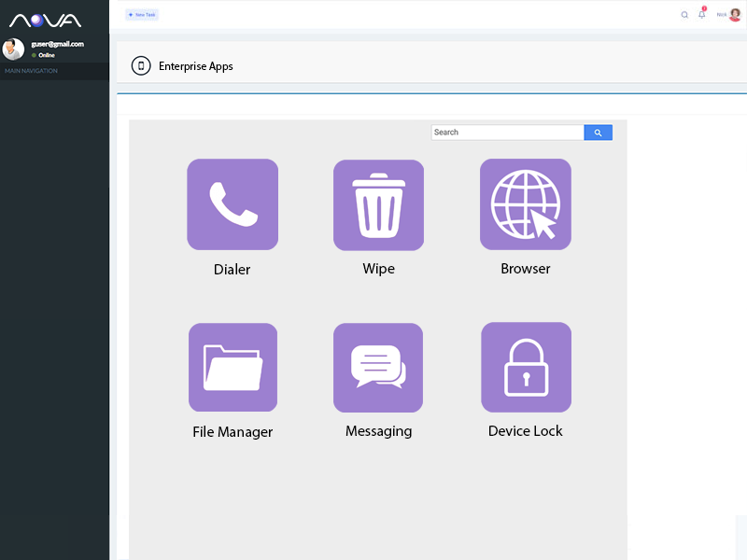This screenshot has height=560, width=747.
Task: Open the Device Lock padlock icon
Action: [x=526, y=368]
